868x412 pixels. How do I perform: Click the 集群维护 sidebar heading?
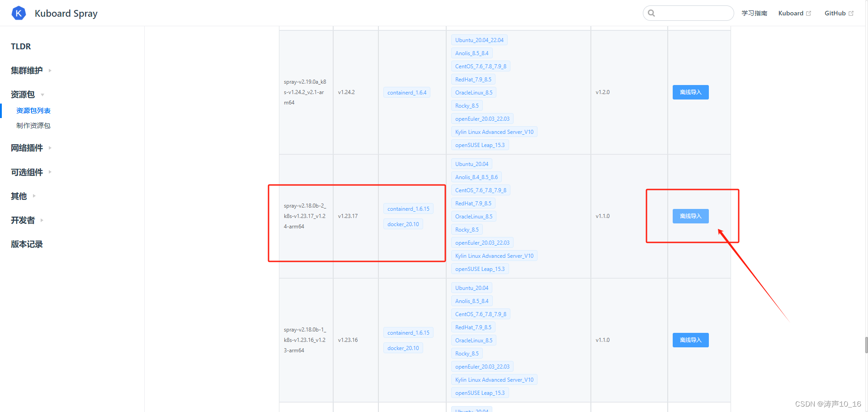(27, 71)
